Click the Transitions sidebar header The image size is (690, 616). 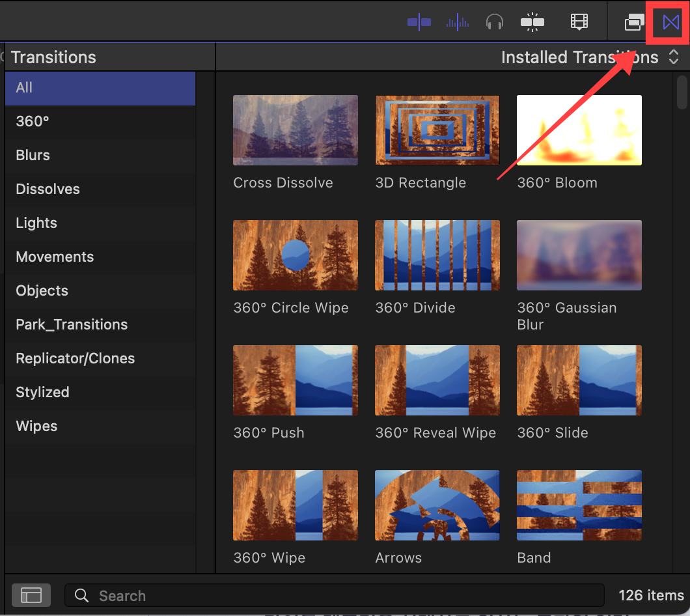[x=53, y=57]
